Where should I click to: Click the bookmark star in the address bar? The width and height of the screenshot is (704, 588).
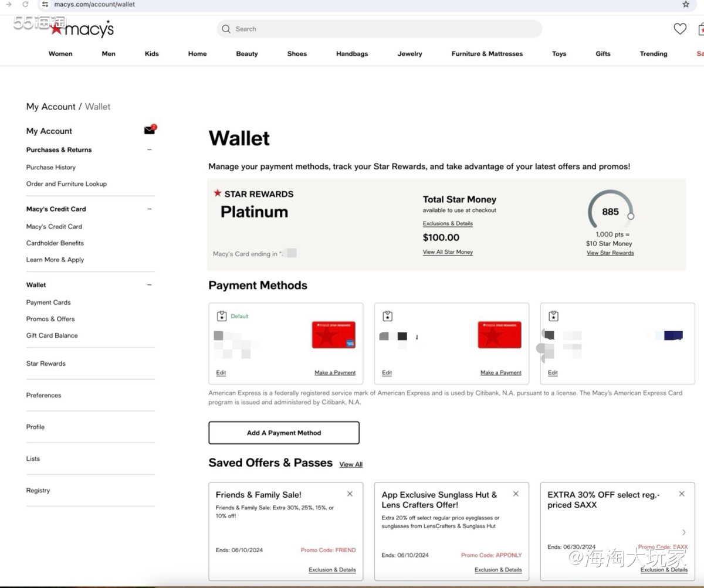click(686, 5)
